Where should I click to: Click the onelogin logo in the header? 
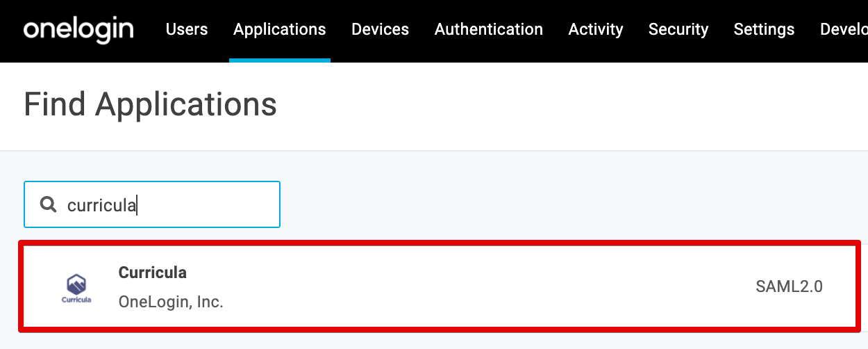tap(78, 30)
